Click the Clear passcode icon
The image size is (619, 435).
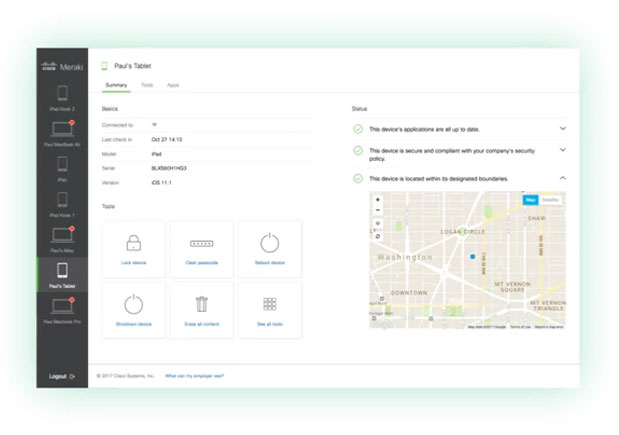(x=201, y=243)
